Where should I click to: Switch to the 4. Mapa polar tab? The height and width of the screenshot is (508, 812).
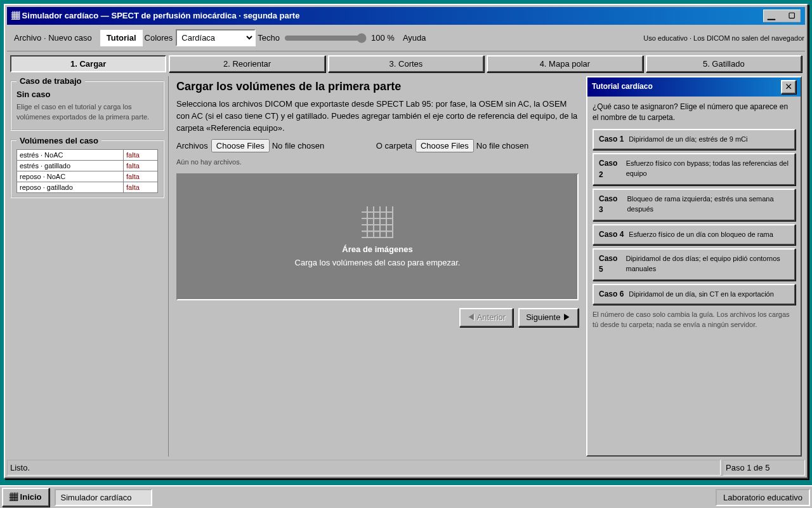[x=565, y=64]
